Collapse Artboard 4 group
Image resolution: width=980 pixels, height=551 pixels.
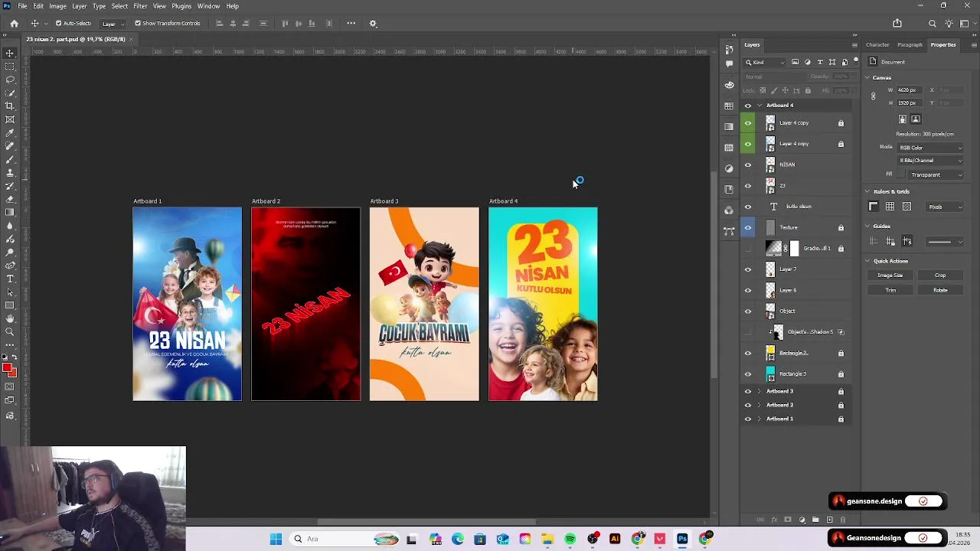[759, 105]
